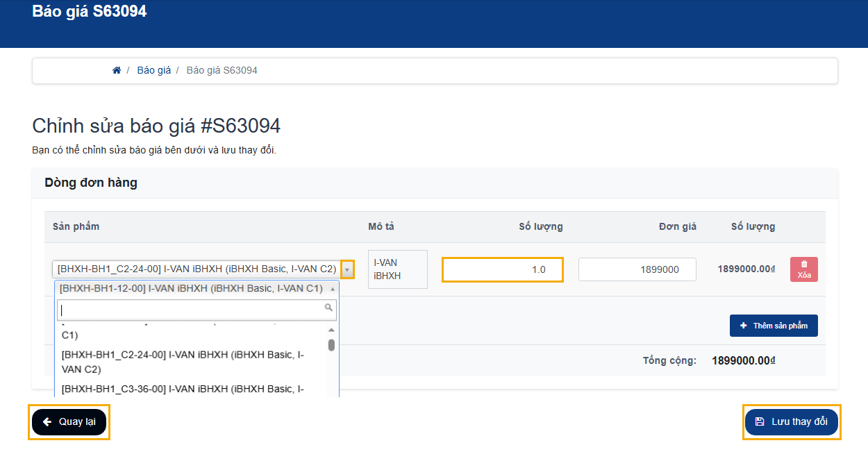Click the Sản phẩm column header
Viewport: 868px width, 468px height.
pos(76,226)
